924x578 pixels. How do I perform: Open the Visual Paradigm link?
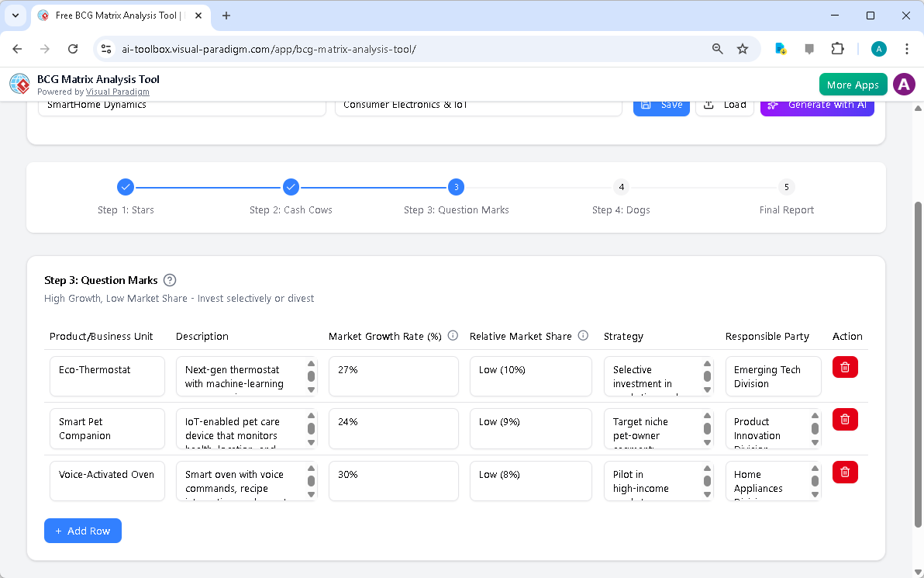(117, 92)
